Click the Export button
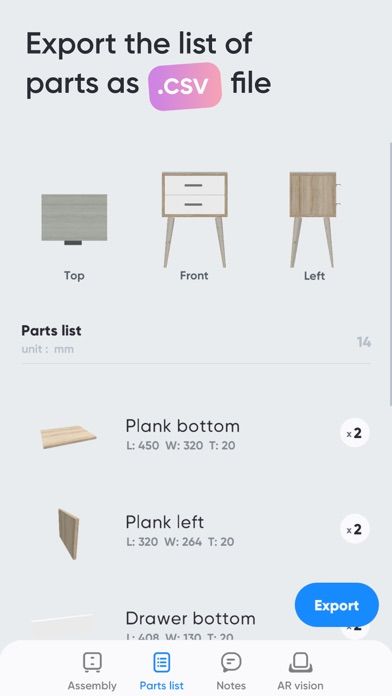The width and height of the screenshot is (392, 696). point(337,605)
